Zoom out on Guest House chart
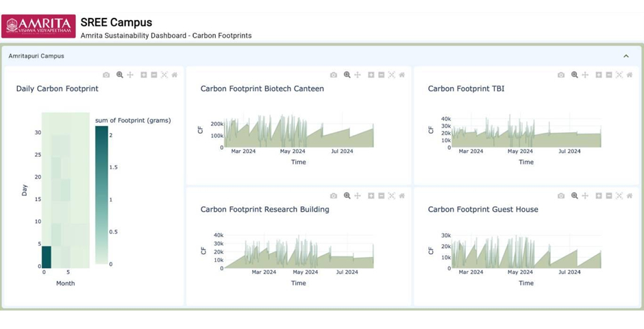The width and height of the screenshot is (644, 329). point(609,196)
